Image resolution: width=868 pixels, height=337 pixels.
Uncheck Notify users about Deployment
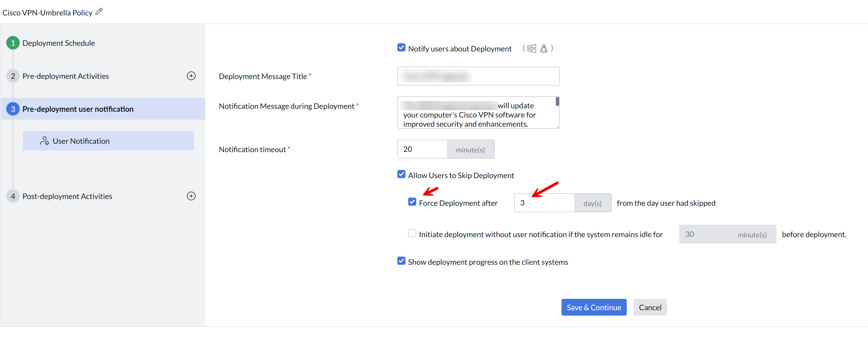click(x=401, y=48)
